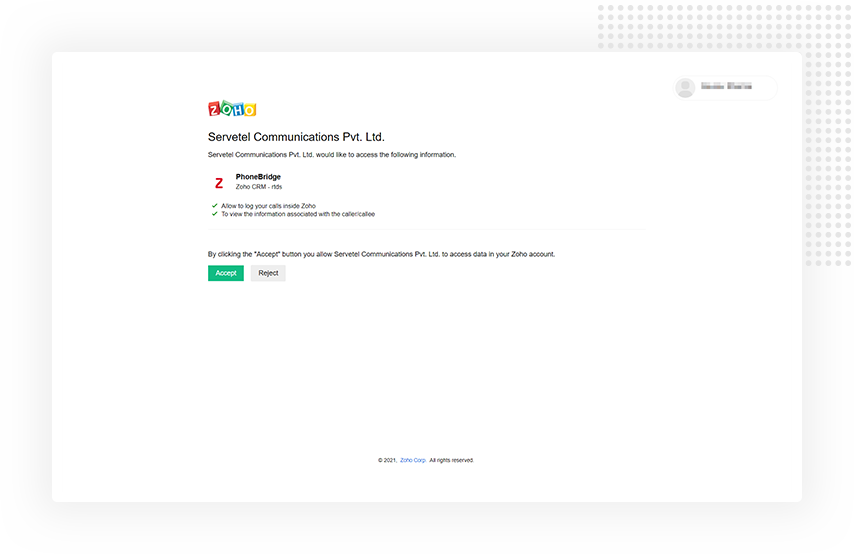Click the blurred account name
The image size is (854, 554).
(x=726, y=86)
